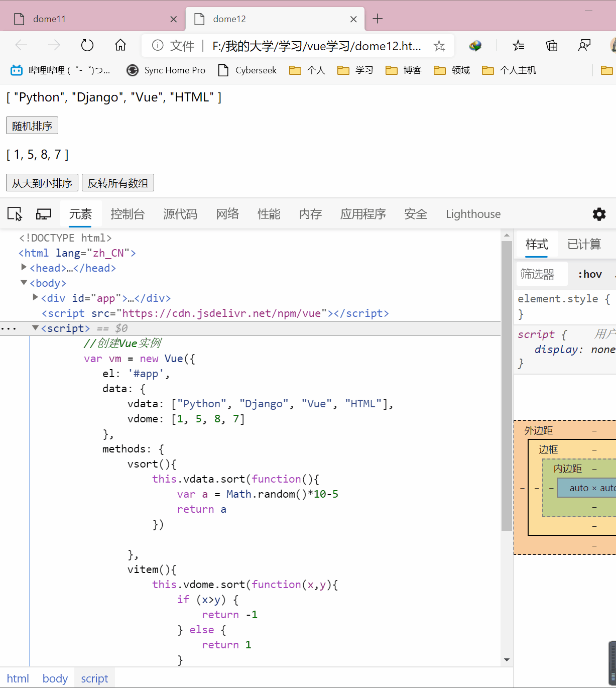Viewport: 616px width, 688px height.
Task: Open the 领域 bookmark folder
Action: pyautogui.click(x=452, y=70)
